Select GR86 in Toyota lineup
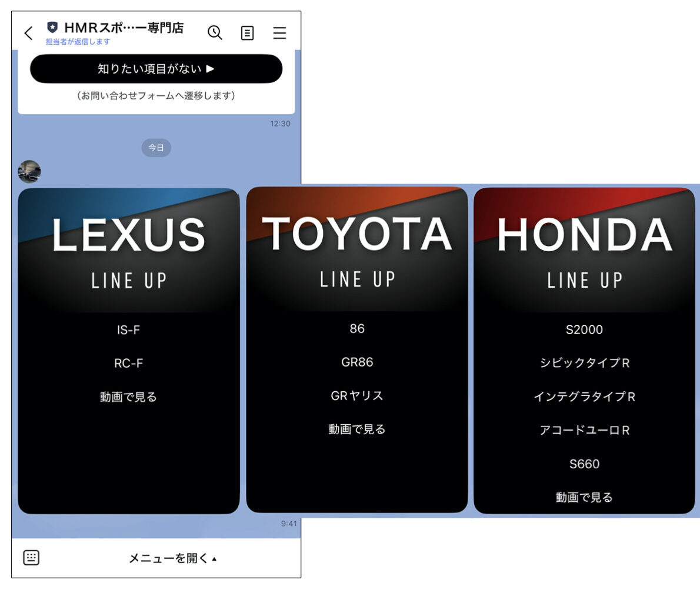Screen dimensions: 700x596 pos(357,362)
